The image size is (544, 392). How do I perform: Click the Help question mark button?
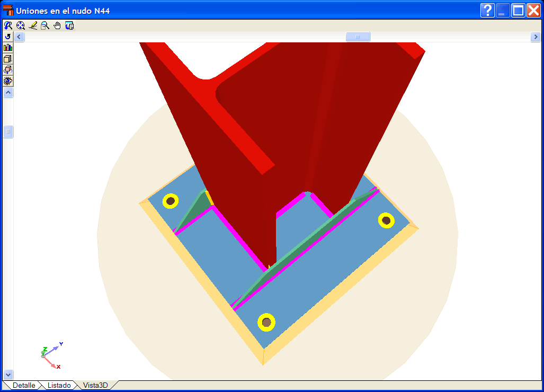click(487, 10)
